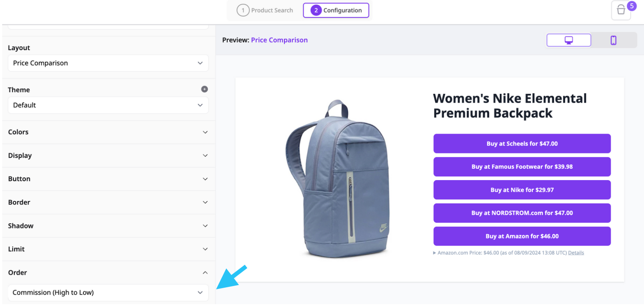Select the Configuration step tab
644x306 pixels.
336,10
